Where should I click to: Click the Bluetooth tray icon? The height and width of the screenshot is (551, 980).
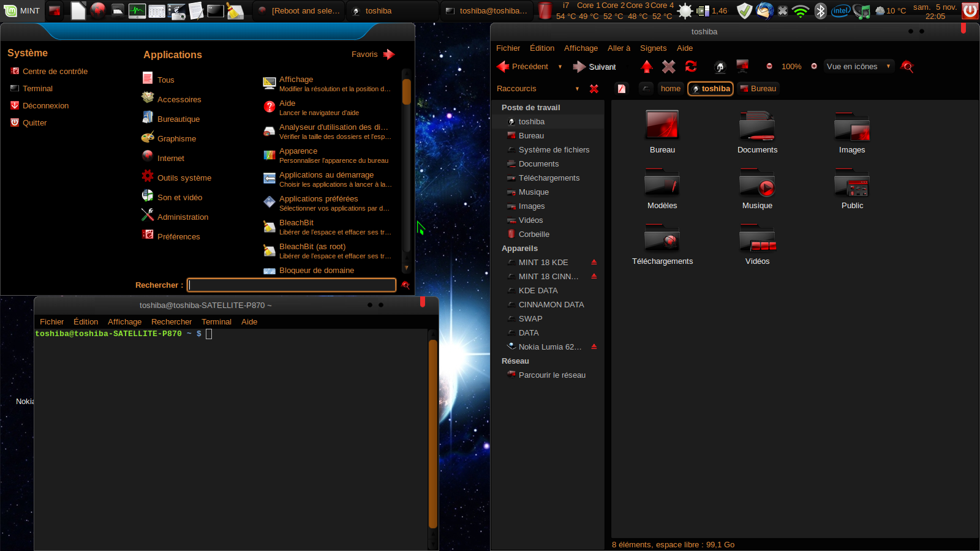(x=821, y=11)
